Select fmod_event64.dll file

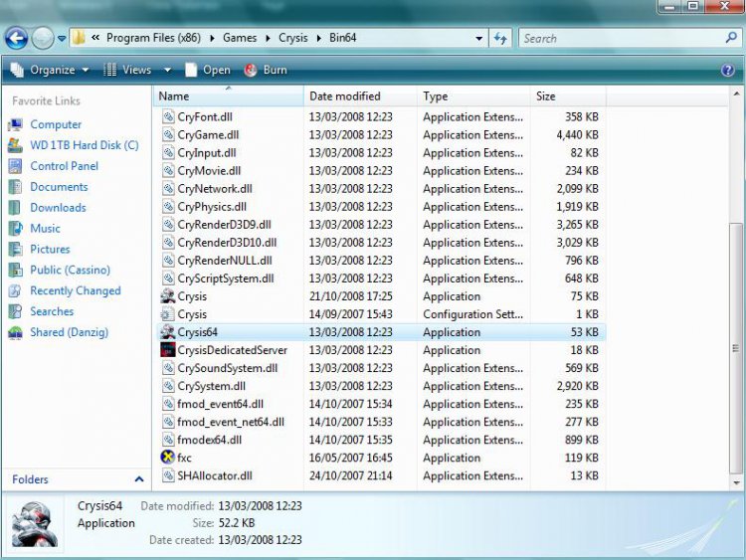(220, 405)
